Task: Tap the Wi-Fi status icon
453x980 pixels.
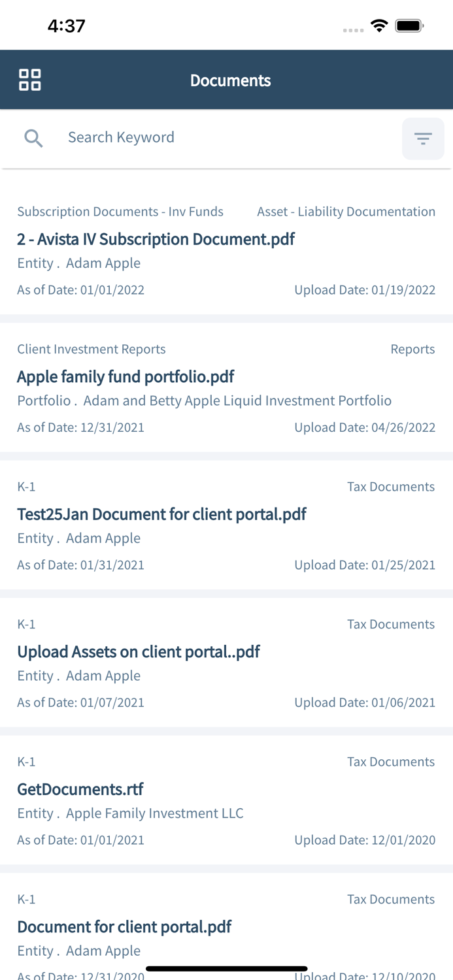Action: (378, 26)
